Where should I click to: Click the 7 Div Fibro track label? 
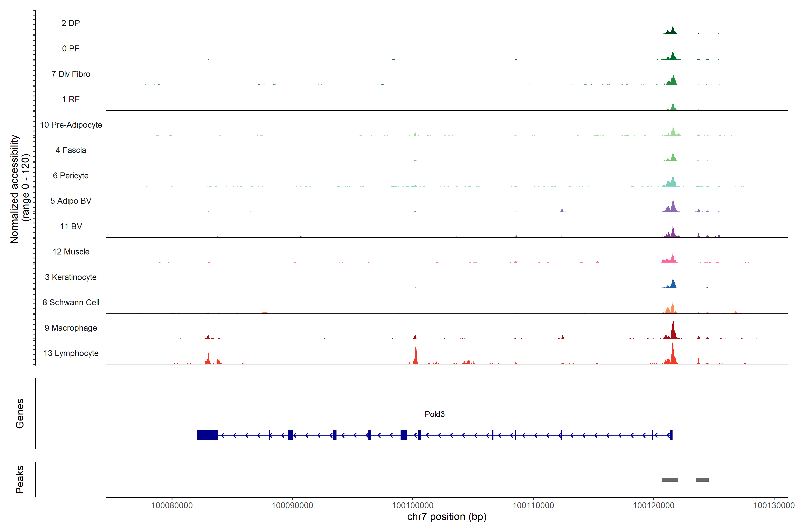pos(70,74)
